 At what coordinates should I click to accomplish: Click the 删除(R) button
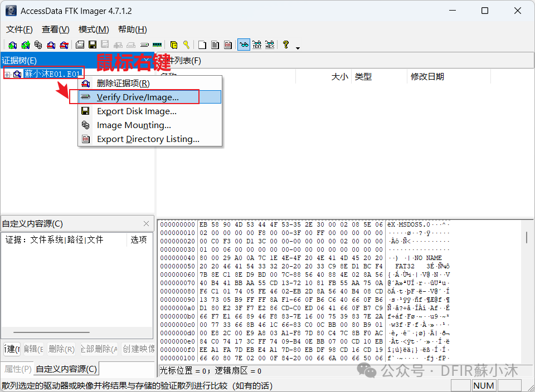click(x=61, y=349)
